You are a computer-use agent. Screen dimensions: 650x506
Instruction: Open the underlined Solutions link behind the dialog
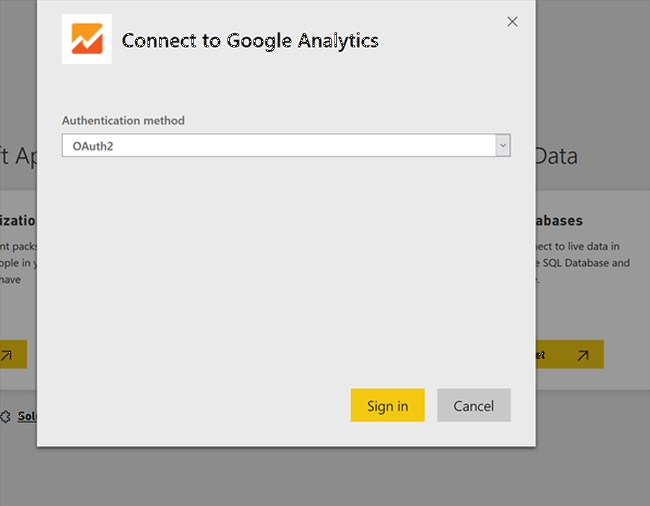click(x=27, y=416)
